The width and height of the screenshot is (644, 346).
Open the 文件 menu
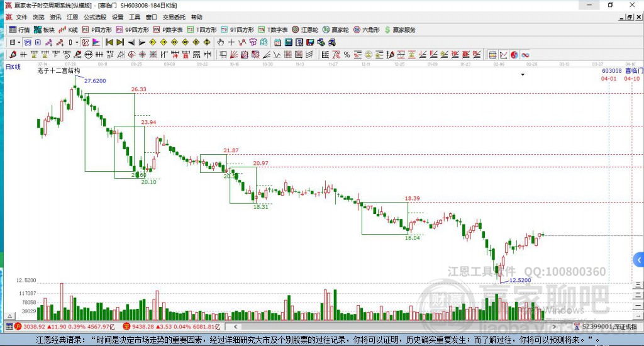pos(21,17)
